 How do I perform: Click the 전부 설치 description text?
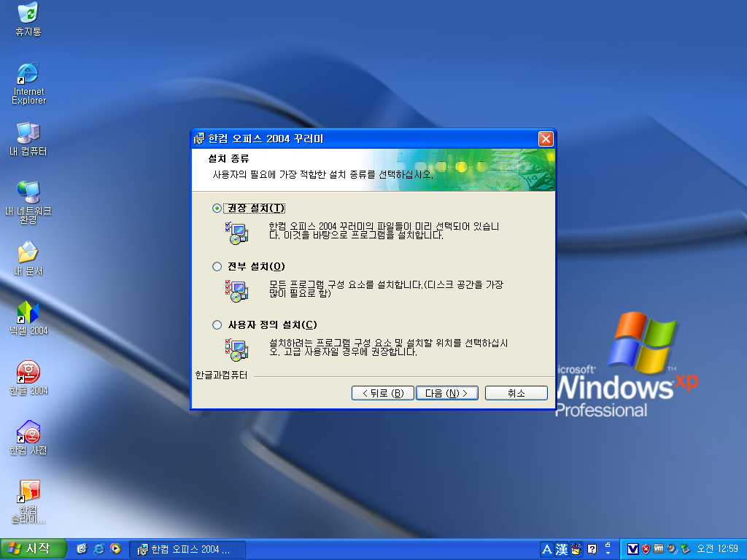coord(387,289)
